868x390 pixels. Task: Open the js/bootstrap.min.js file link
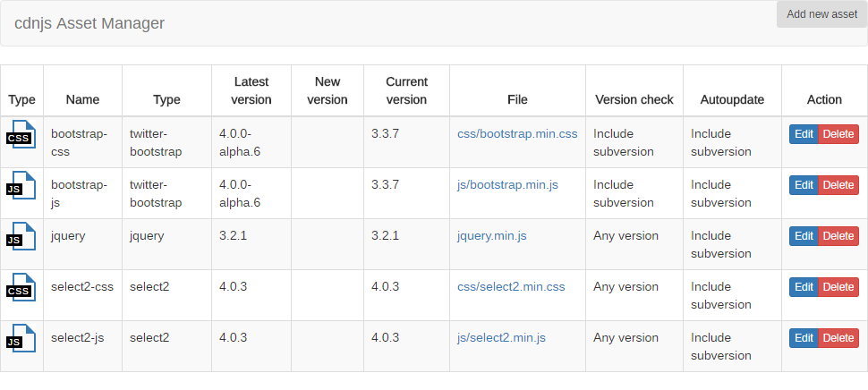(507, 185)
